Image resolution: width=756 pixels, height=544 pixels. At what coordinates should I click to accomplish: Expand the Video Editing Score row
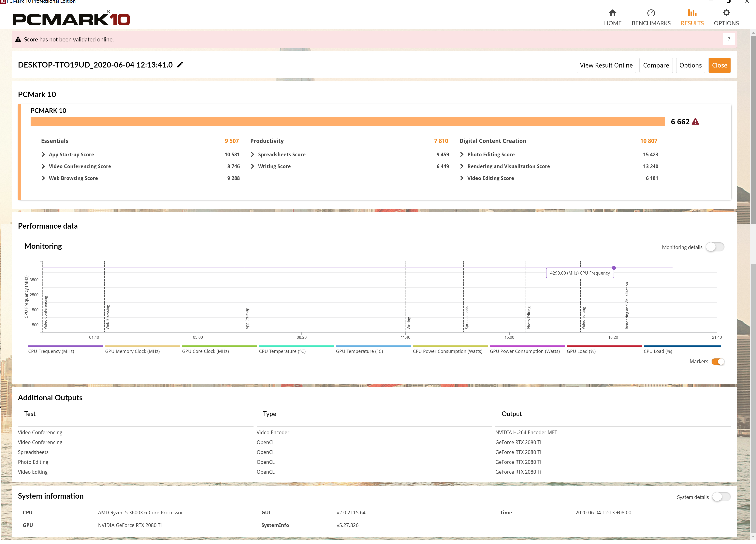coord(462,178)
